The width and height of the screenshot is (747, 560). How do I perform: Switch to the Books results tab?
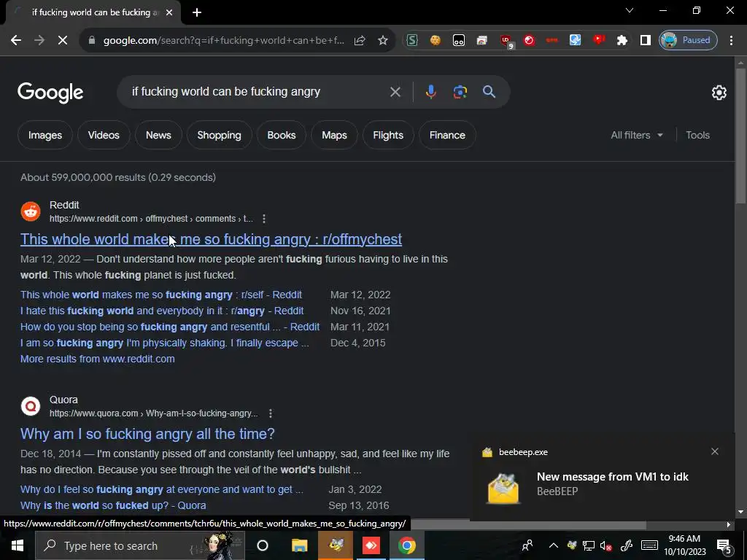pyautogui.click(x=282, y=135)
